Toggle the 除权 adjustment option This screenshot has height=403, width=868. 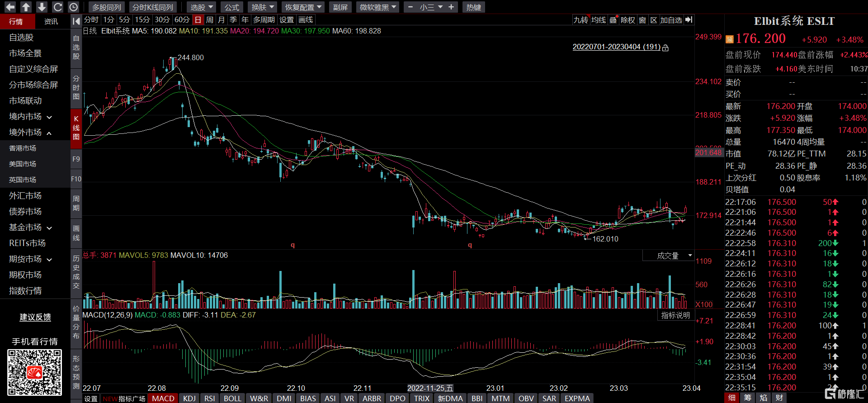(627, 20)
